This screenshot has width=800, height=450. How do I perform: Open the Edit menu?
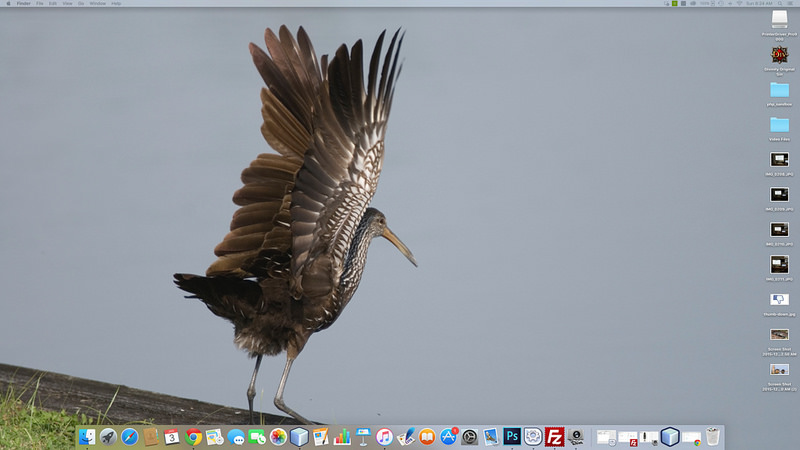(x=53, y=4)
